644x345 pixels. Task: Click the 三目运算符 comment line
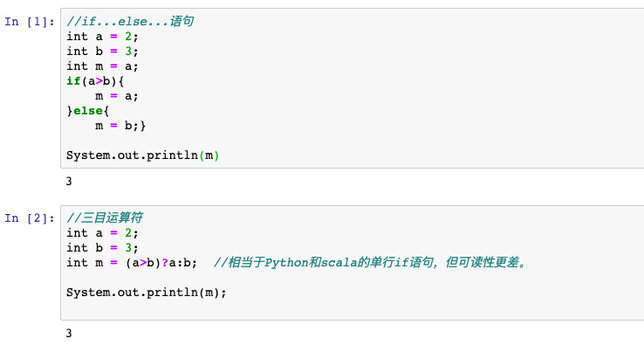[105, 218]
